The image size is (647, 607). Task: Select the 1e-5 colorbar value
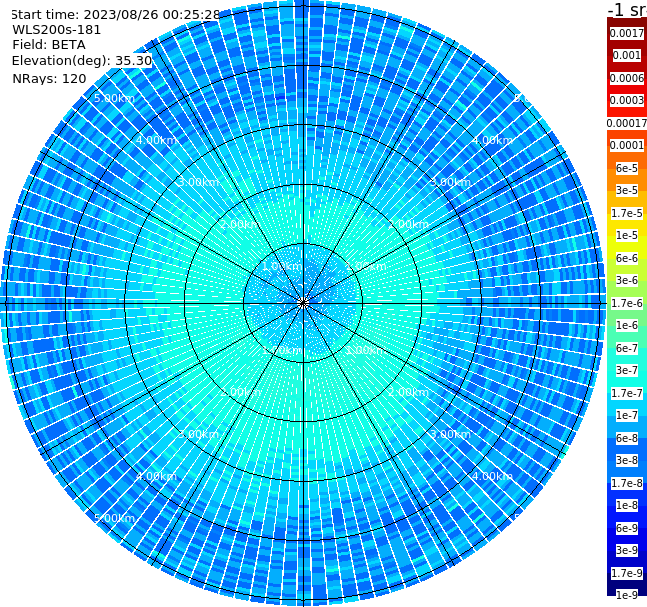(x=627, y=235)
